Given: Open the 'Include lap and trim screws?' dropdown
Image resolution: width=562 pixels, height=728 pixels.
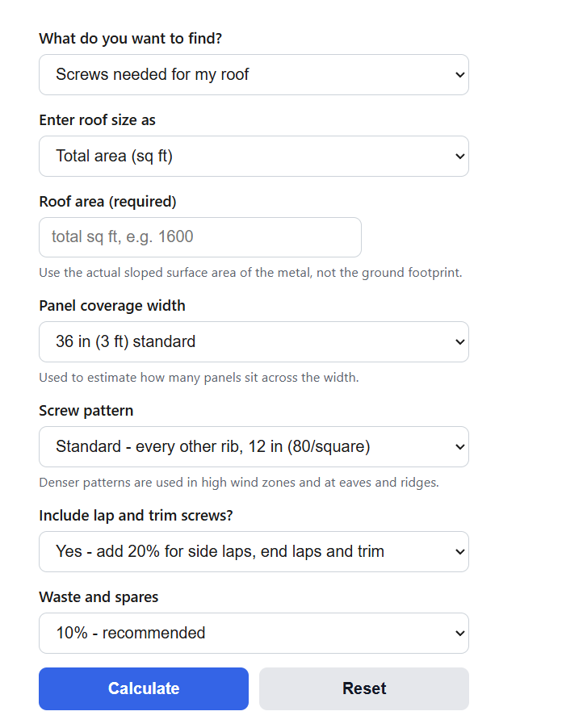Looking at the screenshot, I should [254, 551].
